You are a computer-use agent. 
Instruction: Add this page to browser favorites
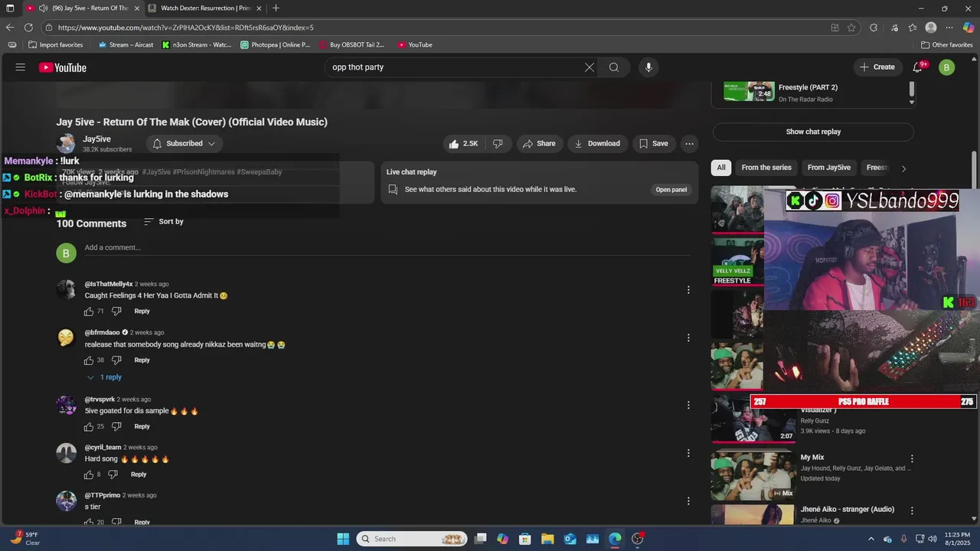point(851,28)
